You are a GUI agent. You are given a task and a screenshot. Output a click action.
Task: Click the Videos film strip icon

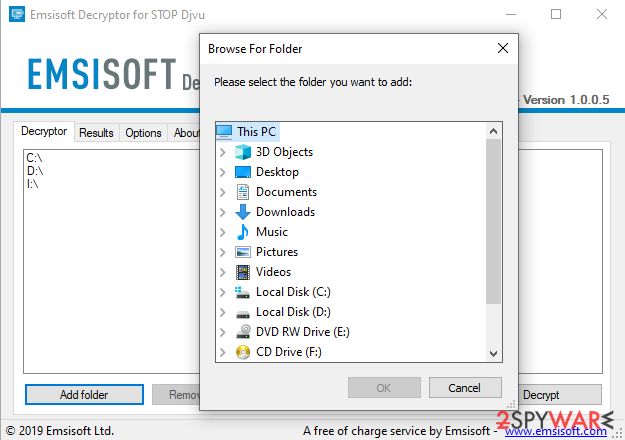[243, 272]
